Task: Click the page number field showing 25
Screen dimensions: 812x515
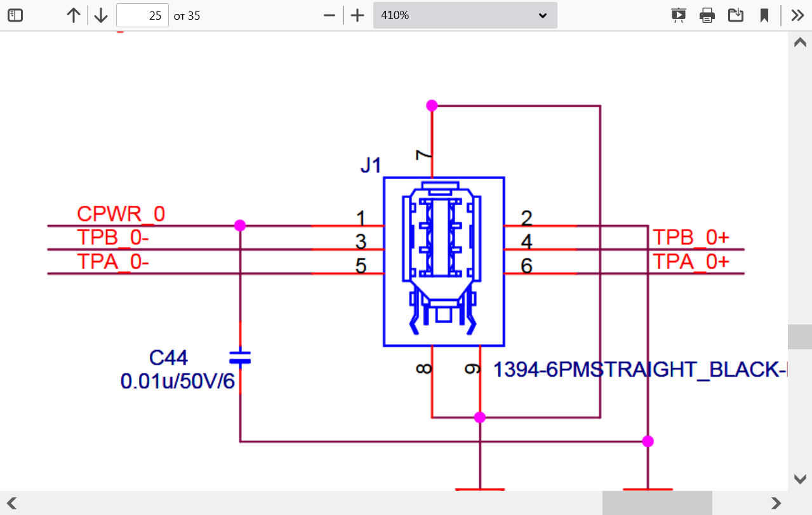Action: [x=143, y=15]
